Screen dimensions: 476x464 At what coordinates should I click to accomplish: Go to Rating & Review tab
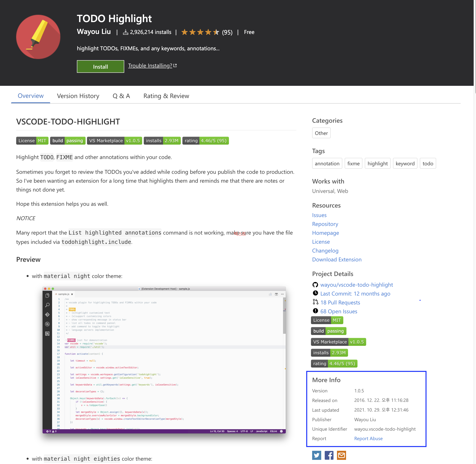click(x=166, y=96)
